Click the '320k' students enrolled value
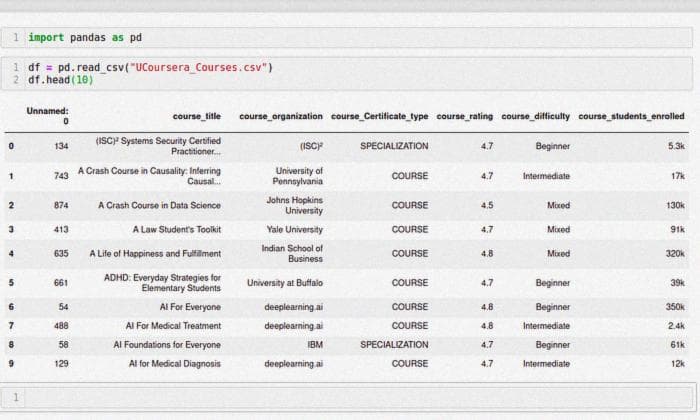The image size is (700, 420). [x=675, y=254]
